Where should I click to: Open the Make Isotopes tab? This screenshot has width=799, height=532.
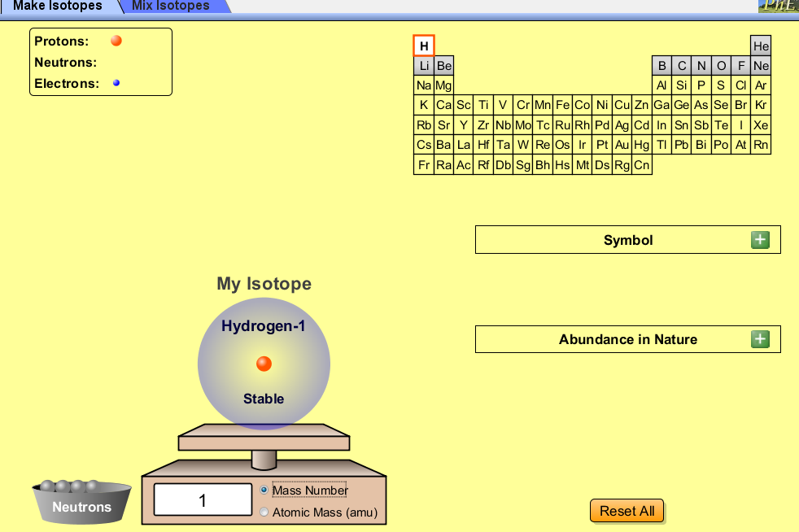pos(58,7)
